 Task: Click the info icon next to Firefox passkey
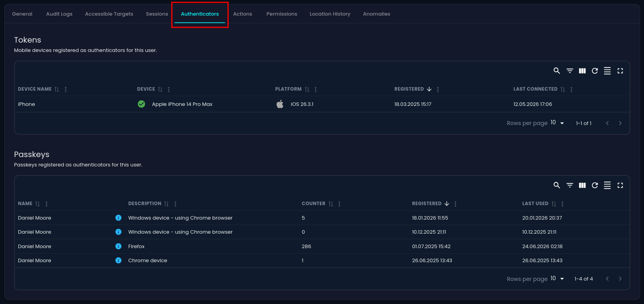118,246
